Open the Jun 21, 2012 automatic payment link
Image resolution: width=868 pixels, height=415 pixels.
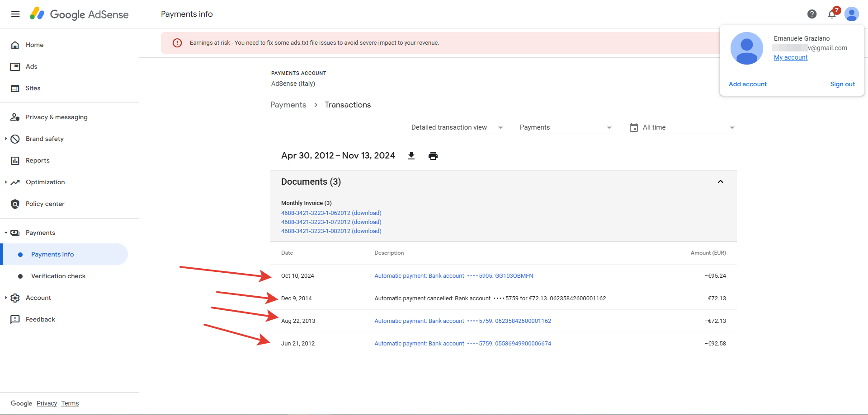[x=463, y=344]
